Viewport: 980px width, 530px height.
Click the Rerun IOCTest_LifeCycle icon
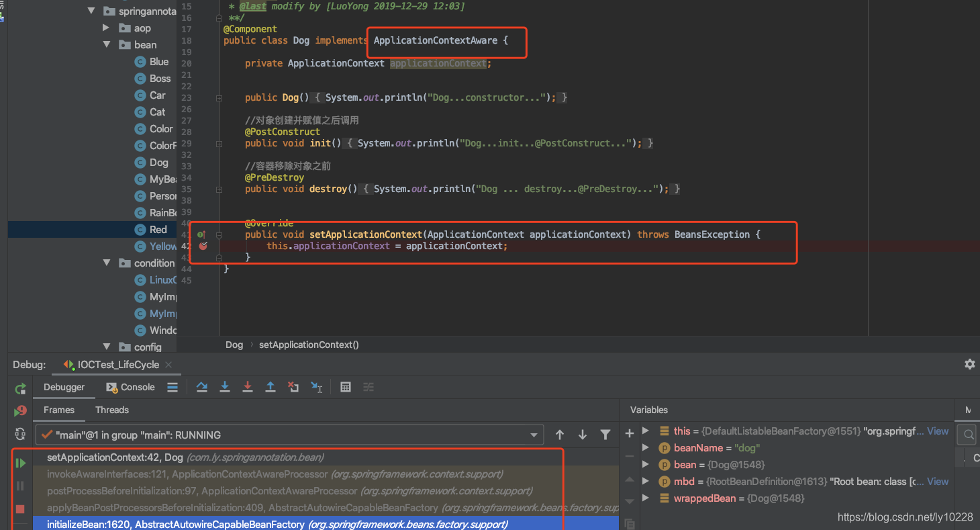point(21,388)
